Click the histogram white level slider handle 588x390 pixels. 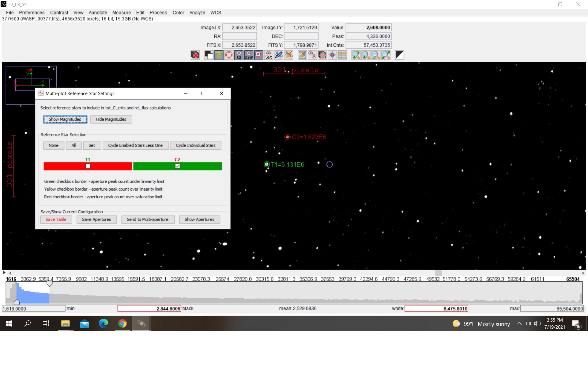coord(49,284)
